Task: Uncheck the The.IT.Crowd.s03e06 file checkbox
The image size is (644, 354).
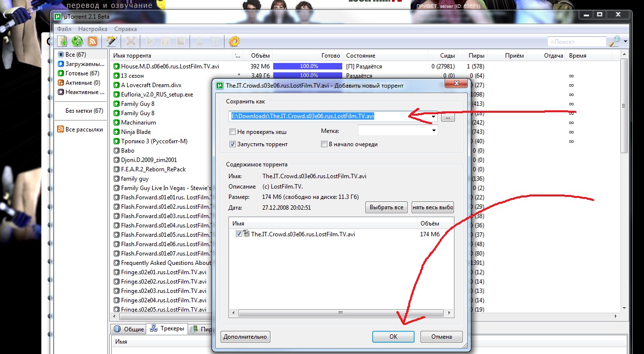Action: coord(239,234)
